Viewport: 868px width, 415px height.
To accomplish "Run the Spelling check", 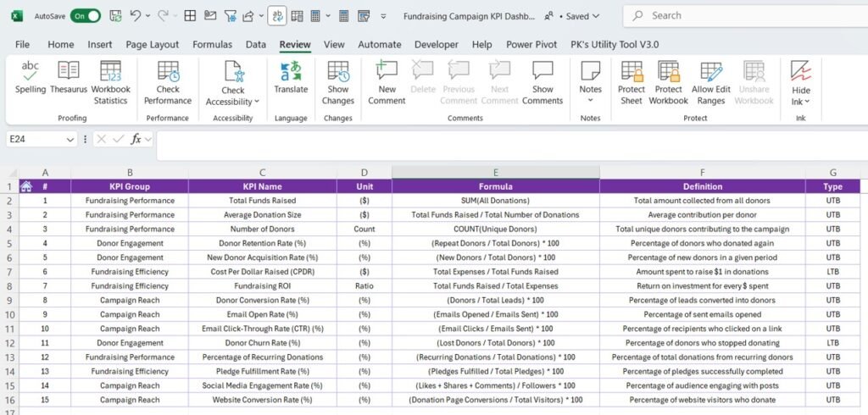I will pyautogui.click(x=31, y=79).
